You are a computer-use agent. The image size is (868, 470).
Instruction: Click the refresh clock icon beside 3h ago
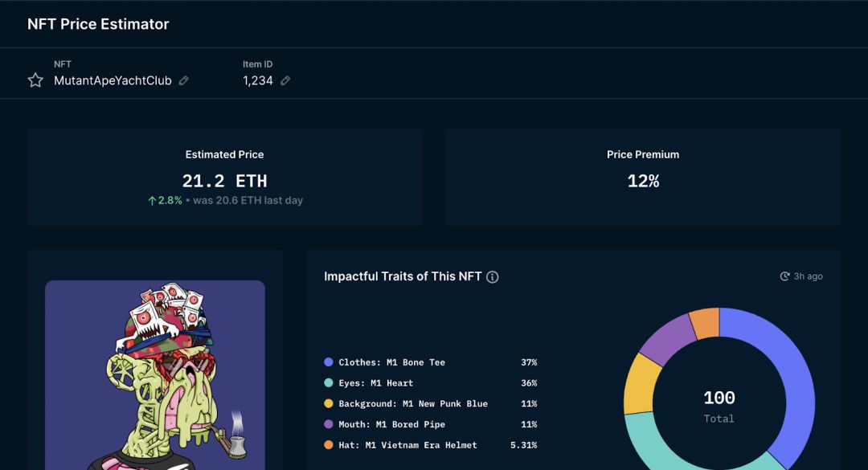click(x=784, y=276)
